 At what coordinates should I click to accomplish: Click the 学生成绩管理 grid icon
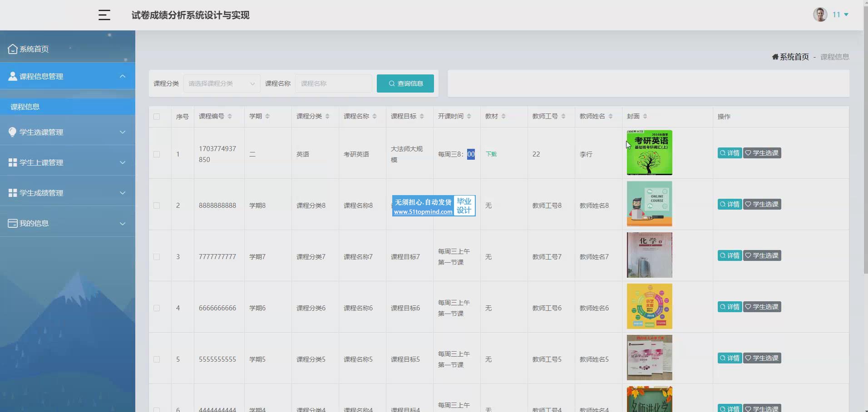point(13,193)
